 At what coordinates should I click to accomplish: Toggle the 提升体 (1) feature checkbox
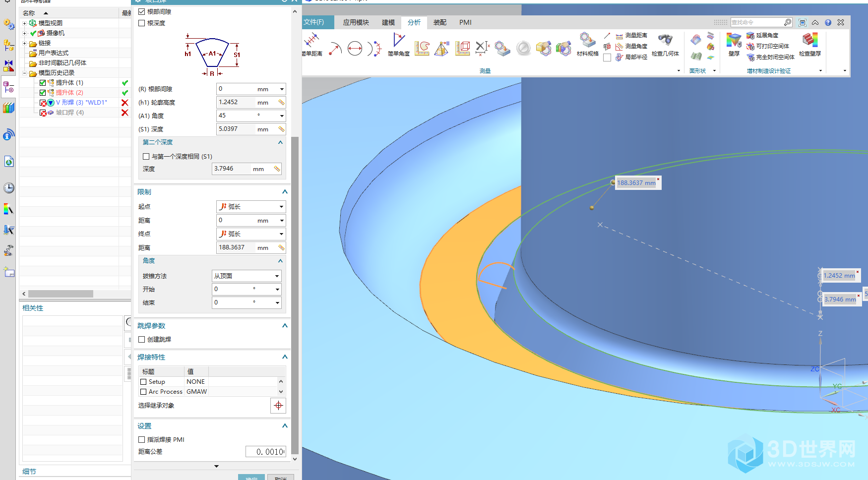(43, 83)
